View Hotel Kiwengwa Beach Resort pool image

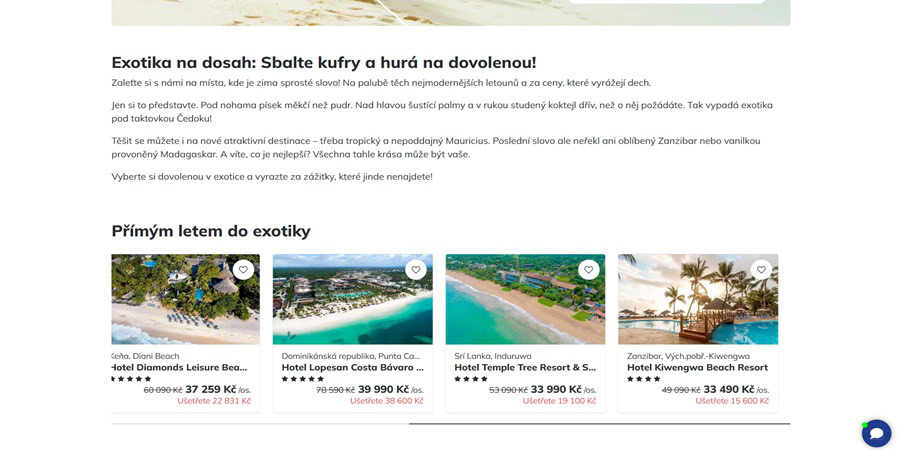698,299
